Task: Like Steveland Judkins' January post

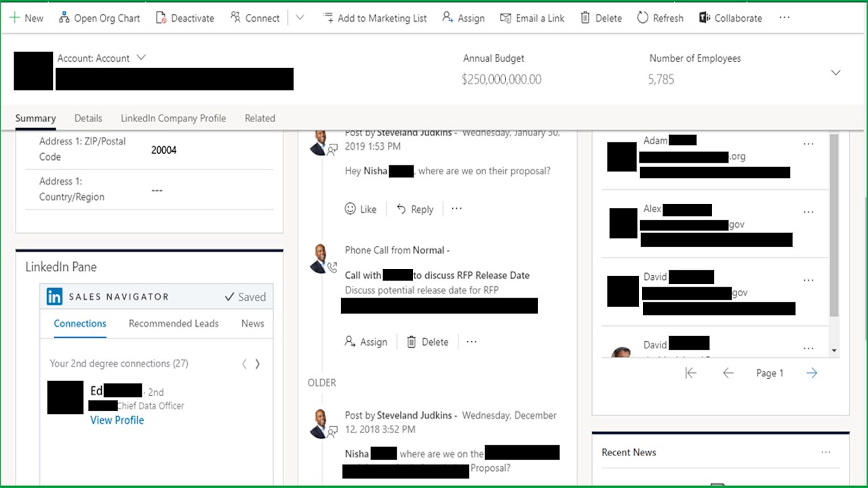Action: point(361,209)
